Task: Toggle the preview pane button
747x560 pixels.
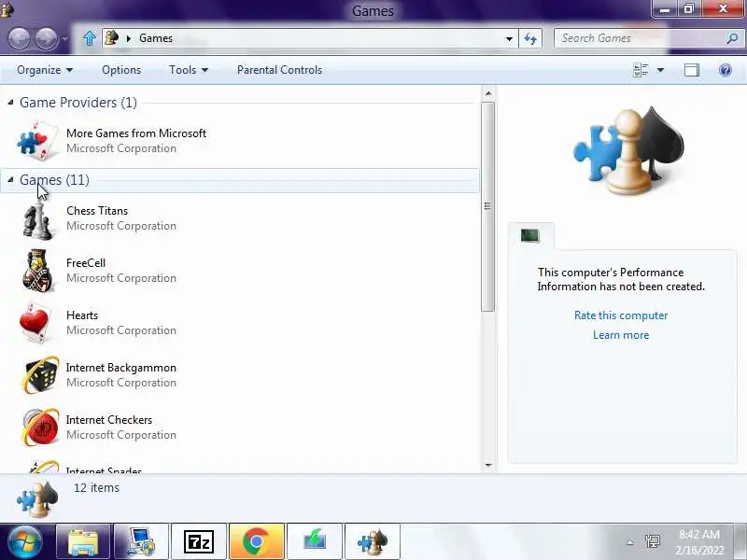Action: pos(692,70)
